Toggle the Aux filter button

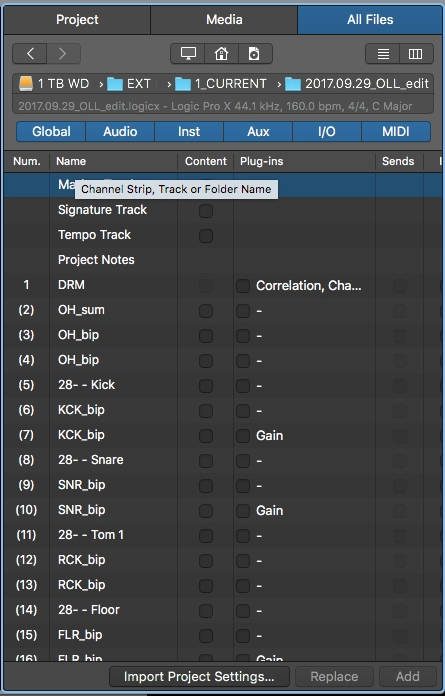[x=258, y=132]
